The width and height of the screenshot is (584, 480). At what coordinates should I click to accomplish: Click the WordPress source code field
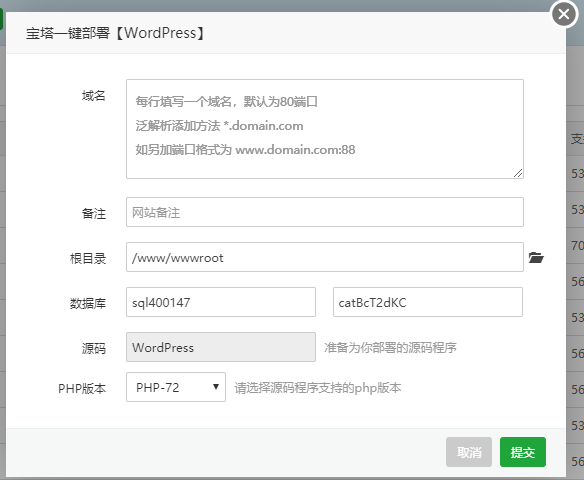221,347
